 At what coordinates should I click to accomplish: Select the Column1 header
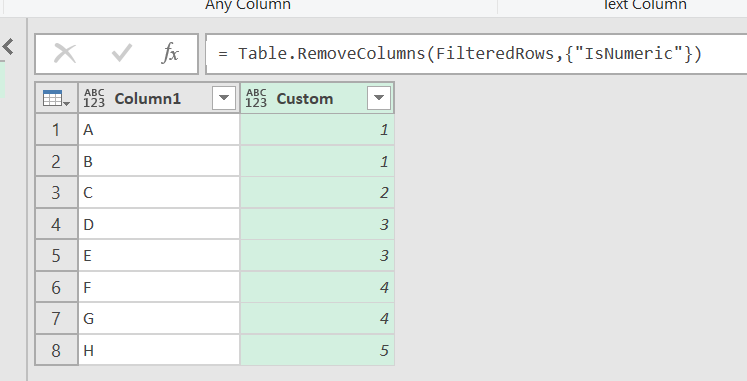coord(159,98)
